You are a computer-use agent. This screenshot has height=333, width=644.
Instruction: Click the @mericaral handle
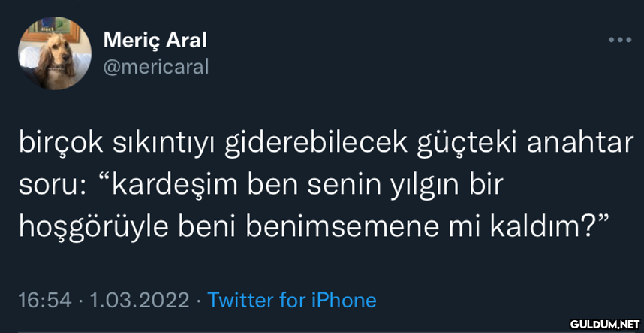coord(155,67)
